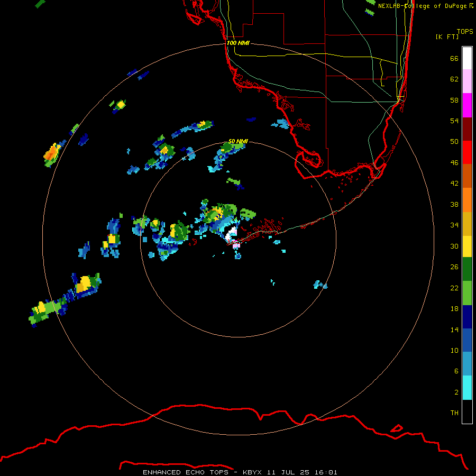Image resolution: width=476 pixels, height=476 pixels.
Task: Click the legend value "10"
Action: click(x=454, y=351)
